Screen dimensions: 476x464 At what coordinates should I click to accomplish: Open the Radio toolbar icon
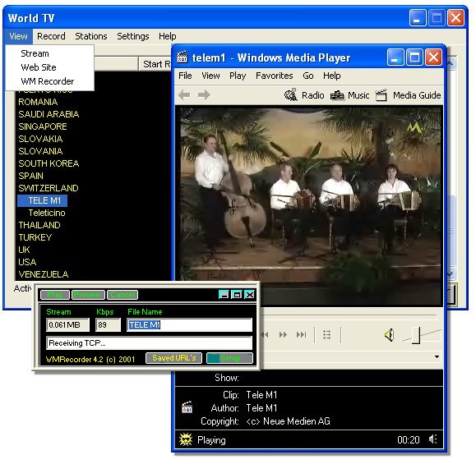290,95
